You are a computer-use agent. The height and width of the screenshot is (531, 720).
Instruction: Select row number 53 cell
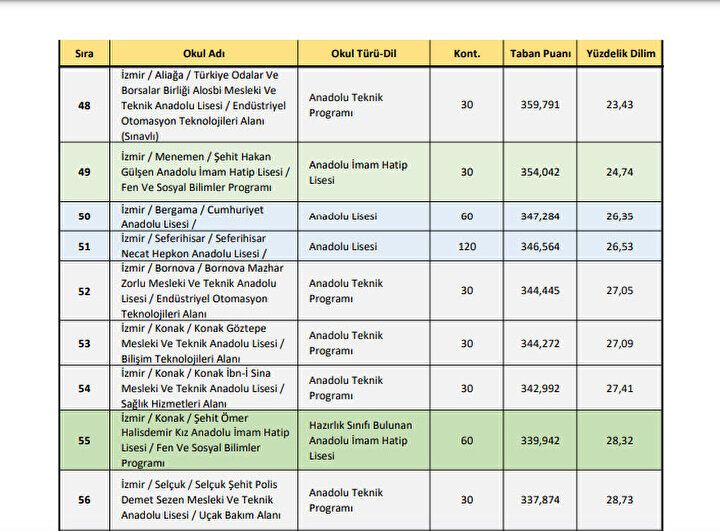point(84,343)
